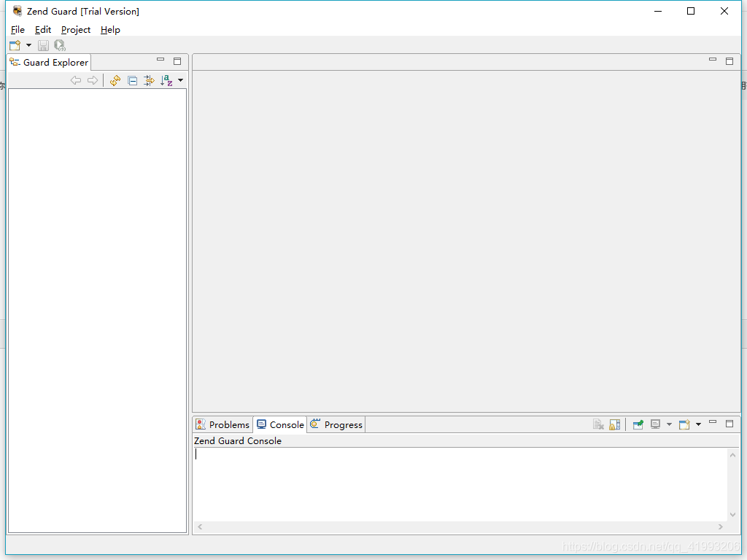Open the Help menu

(110, 29)
